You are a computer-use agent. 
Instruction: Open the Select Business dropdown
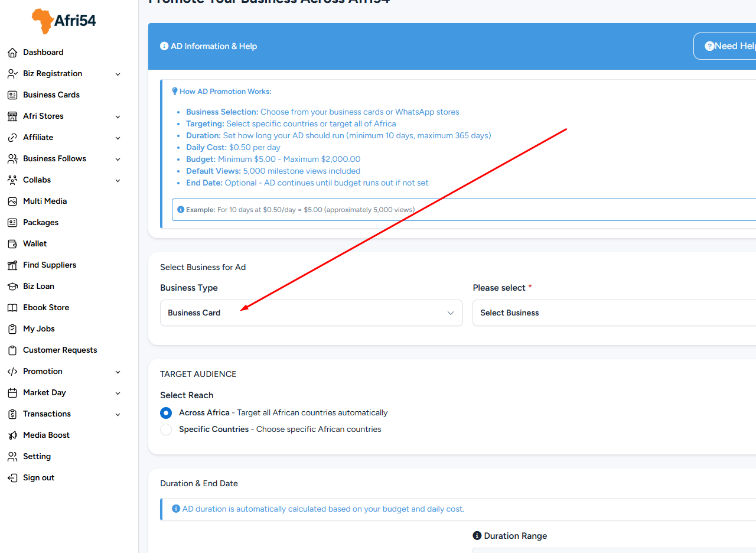click(x=614, y=313)
